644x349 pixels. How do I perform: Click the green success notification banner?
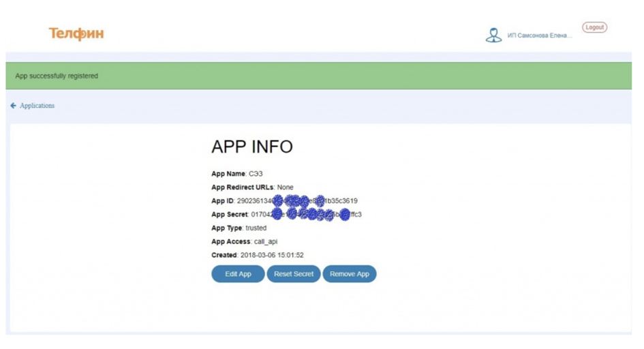[x=322, y=76]
